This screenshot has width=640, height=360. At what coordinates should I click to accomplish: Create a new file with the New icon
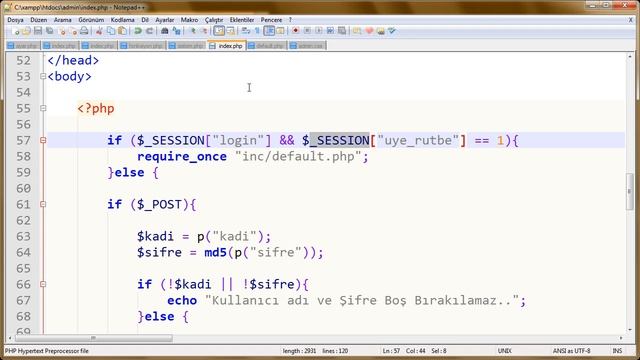click(16, 31)
